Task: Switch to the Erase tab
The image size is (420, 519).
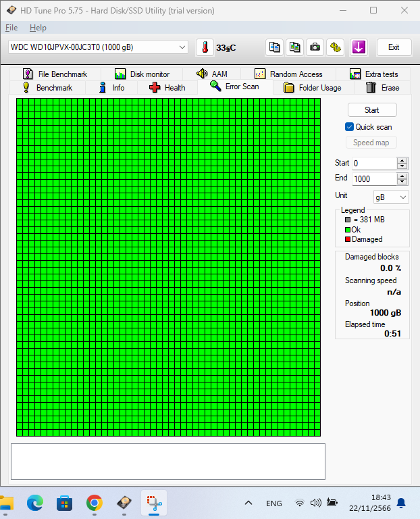Action: tap(382, 88)
